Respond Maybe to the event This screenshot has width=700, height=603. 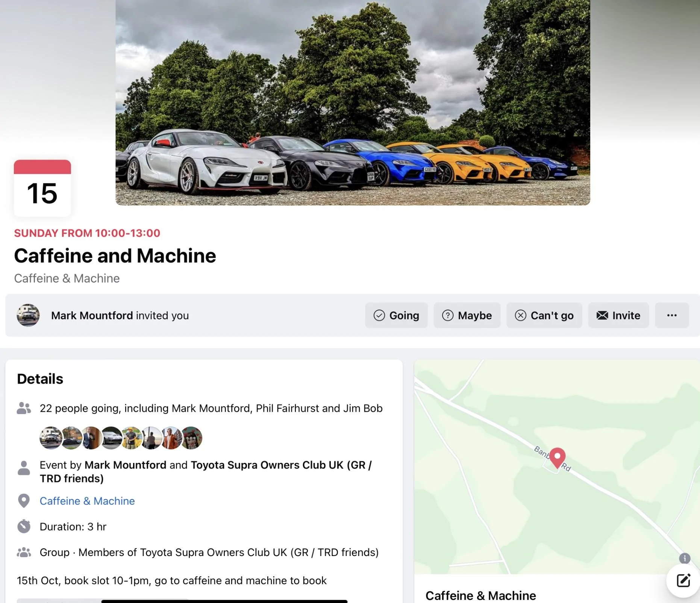[467, 315]
